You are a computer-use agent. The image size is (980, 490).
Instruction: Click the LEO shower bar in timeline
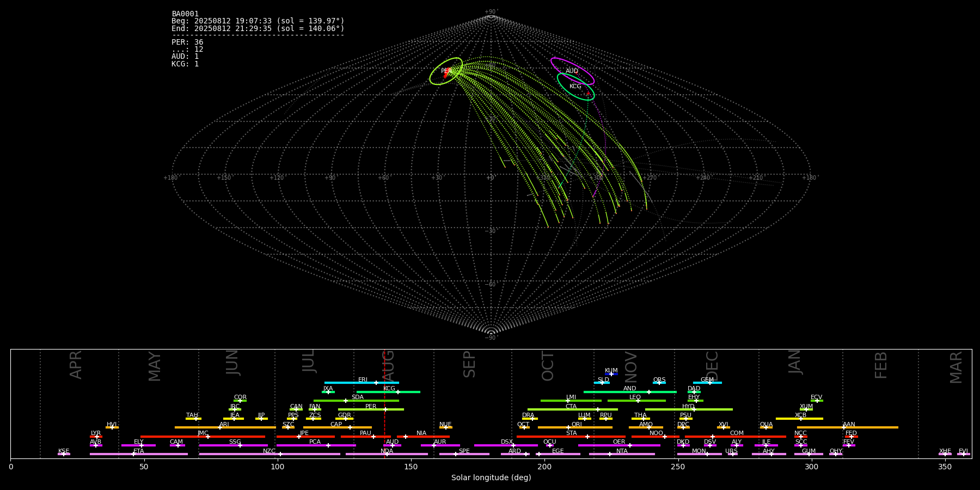[636, 401]
